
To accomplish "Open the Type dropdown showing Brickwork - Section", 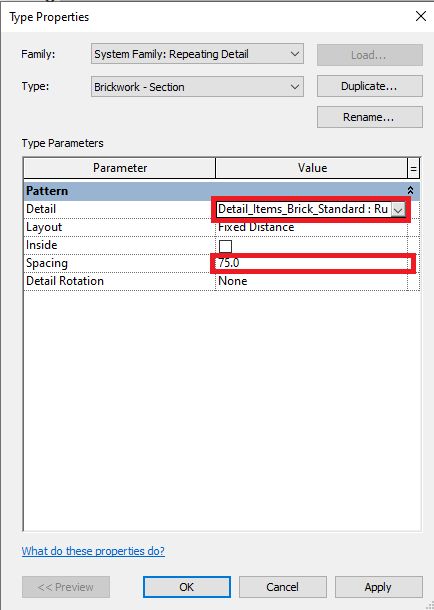I will pos(197,87).
